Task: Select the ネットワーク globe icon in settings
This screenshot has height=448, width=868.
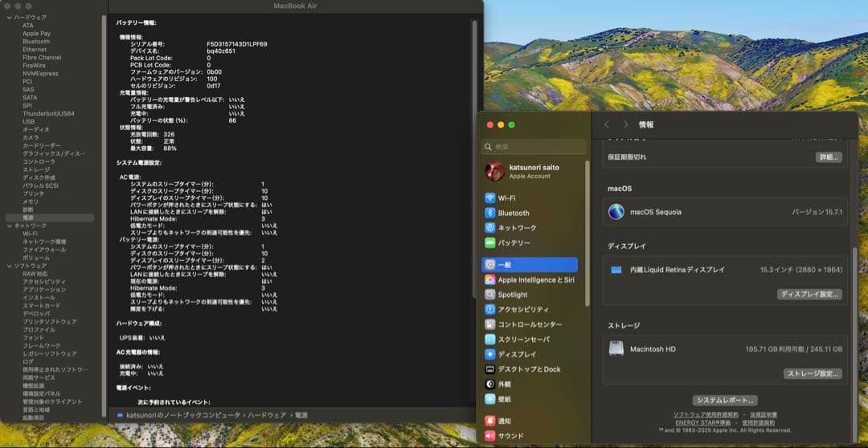Action: (x=490, y=228)
